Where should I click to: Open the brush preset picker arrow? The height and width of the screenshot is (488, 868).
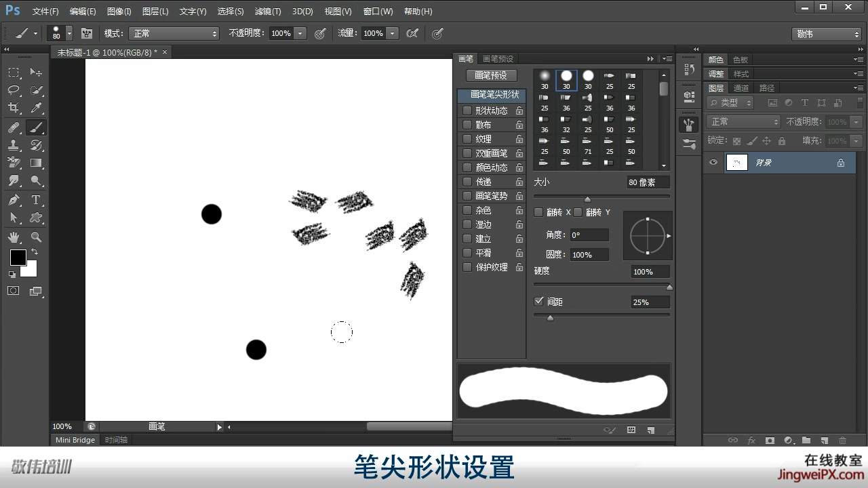pyautogui.click(x=69, y=33)
